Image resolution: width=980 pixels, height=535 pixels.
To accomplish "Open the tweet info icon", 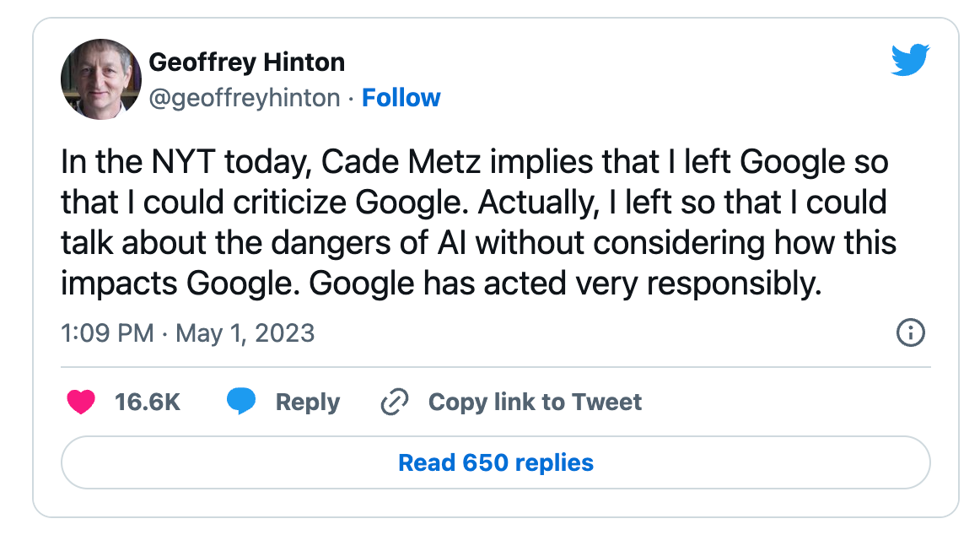I will pos(909,333).
